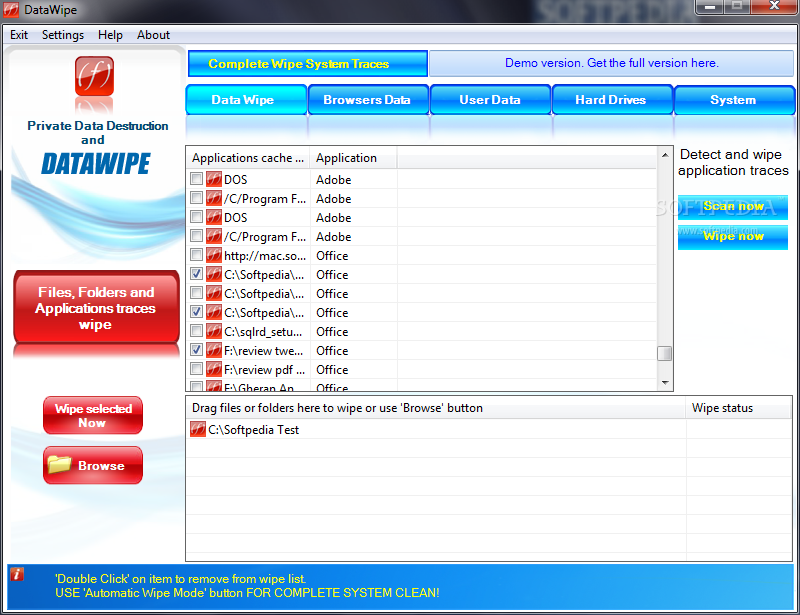Open the Settings menu
The width and height of the screenshot is (800, 615).
point(63,35)
